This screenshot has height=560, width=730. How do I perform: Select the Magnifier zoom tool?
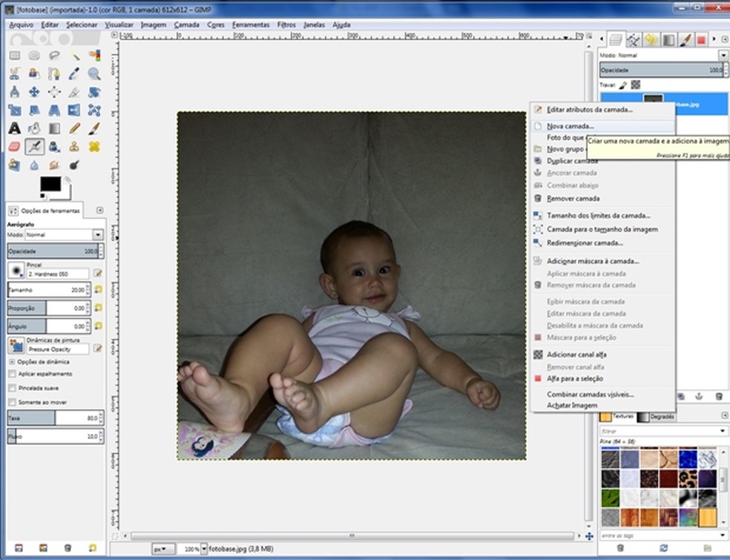pos(94,73)
